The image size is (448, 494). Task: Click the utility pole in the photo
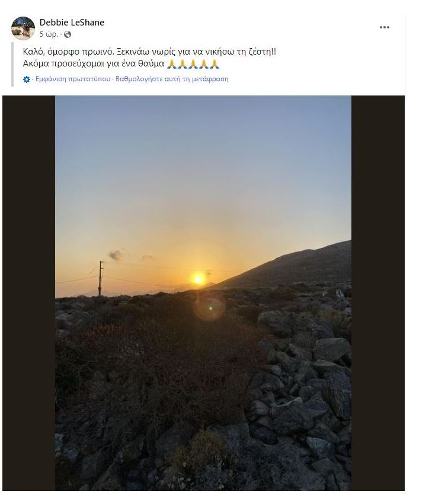coord(100,278)
